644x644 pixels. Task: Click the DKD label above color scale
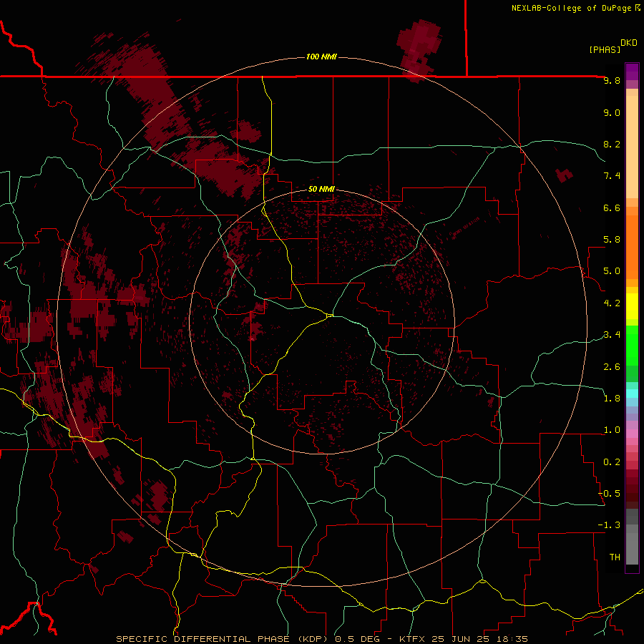pos(629,43)
